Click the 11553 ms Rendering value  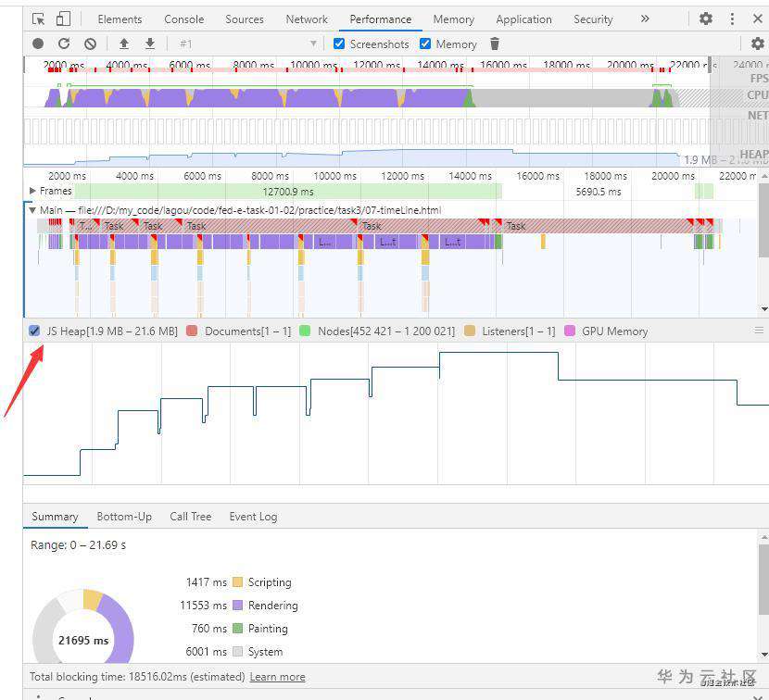pyautogui.click(x=204, y=605)
